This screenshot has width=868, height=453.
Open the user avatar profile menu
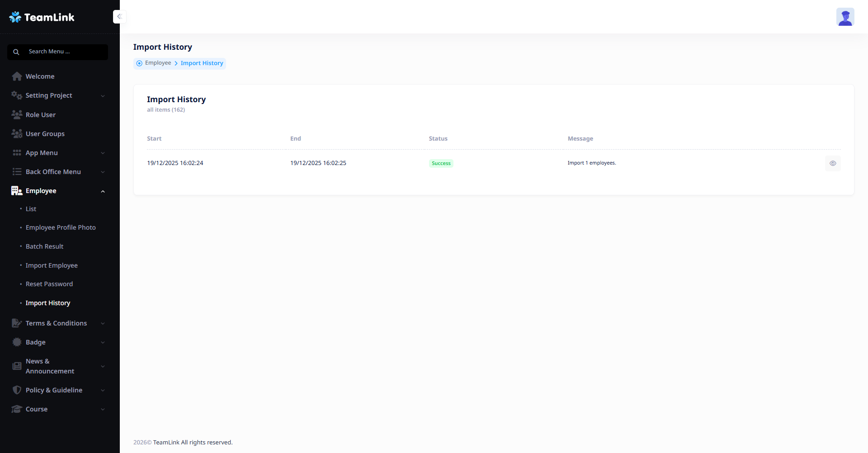click(x=844, y=17)
